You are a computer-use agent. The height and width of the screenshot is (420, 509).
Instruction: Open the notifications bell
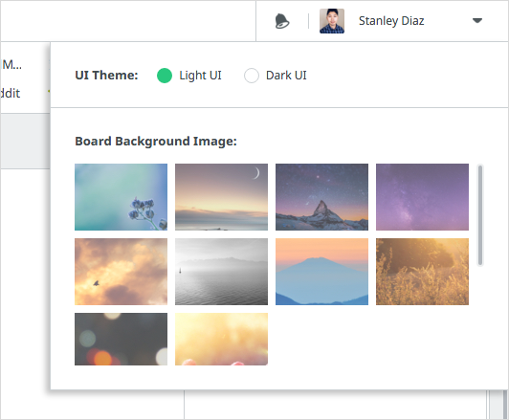point(281,21)
